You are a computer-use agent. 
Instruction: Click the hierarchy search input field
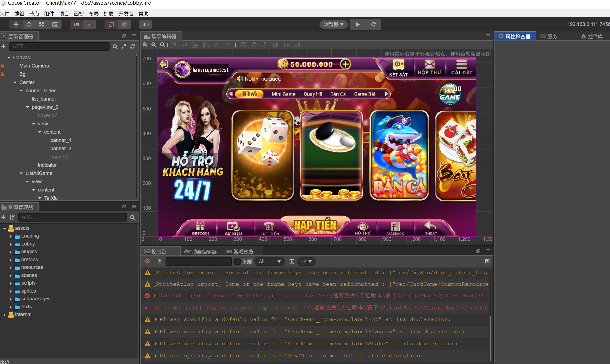(59, 47)
